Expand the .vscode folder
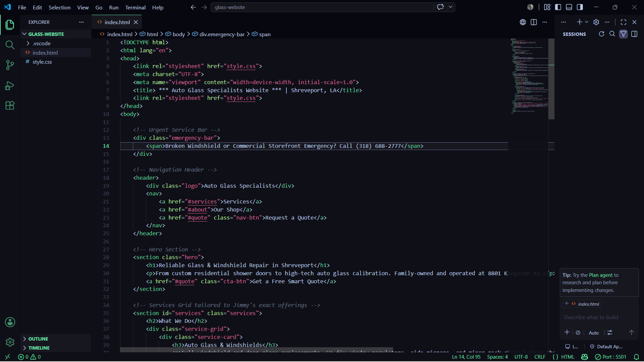Viewport: 644px width, 362px height. [56, 43]
